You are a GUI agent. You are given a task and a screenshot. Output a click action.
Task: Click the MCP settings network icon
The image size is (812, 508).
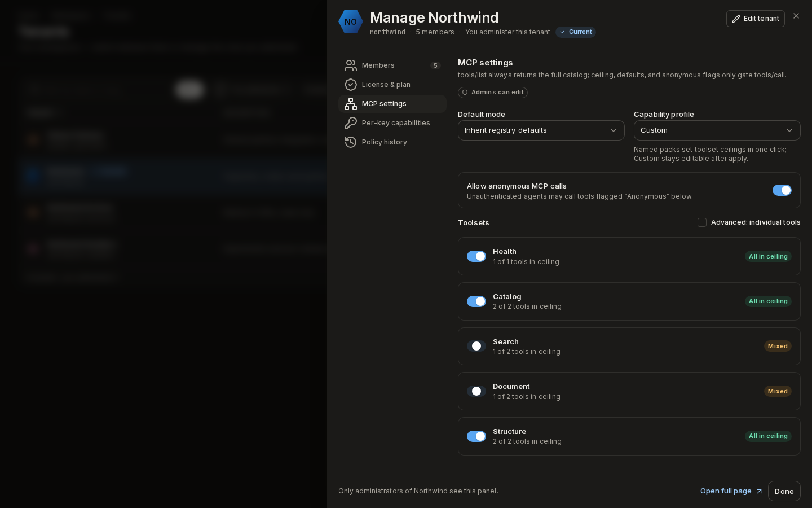(x=351, y=104)
